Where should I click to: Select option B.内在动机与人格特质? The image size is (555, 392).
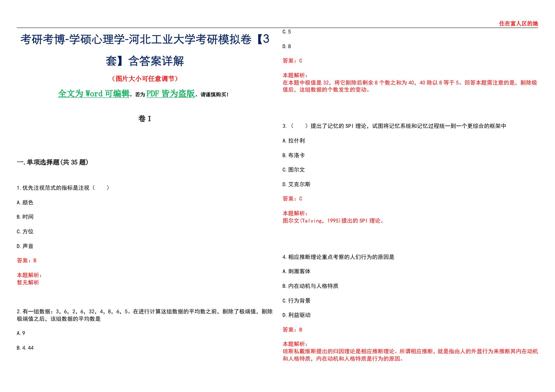point(311,286)
